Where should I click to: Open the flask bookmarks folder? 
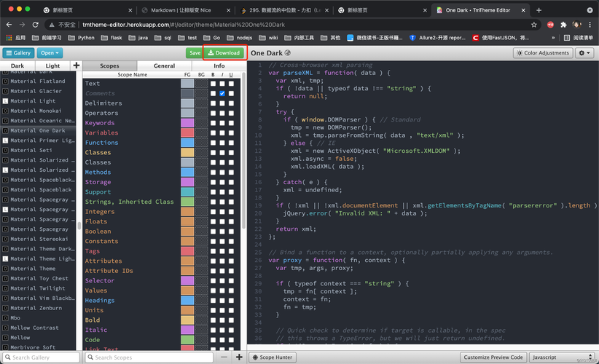pyautogui.click(x=111, y=38)
